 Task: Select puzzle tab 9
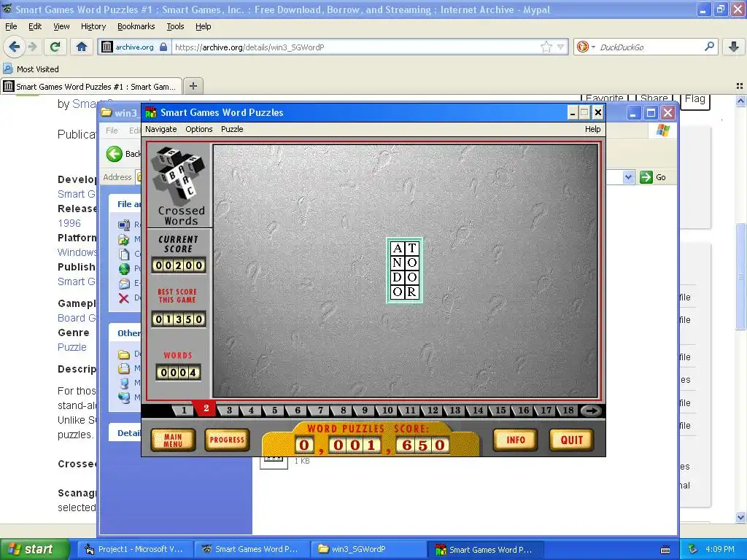365,411
